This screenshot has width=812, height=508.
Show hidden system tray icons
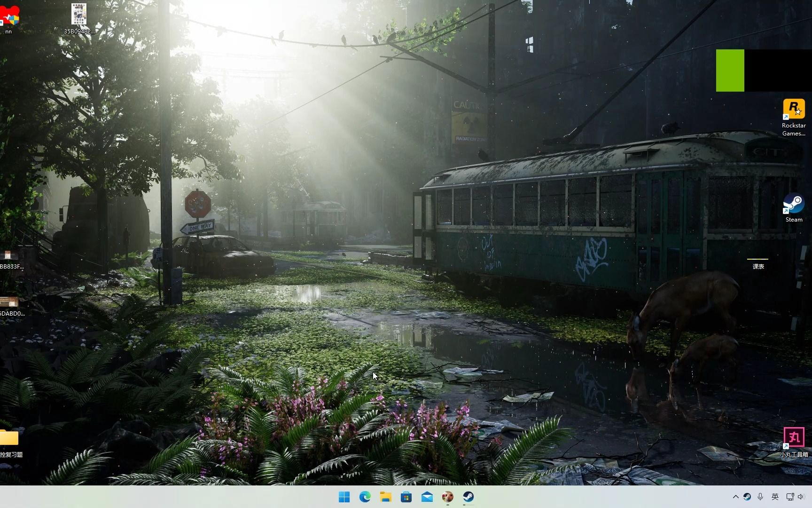pos(735,497)
